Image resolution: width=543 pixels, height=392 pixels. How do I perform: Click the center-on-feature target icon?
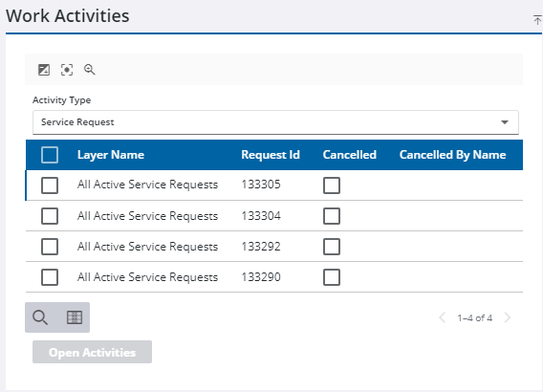pos(67,70)
